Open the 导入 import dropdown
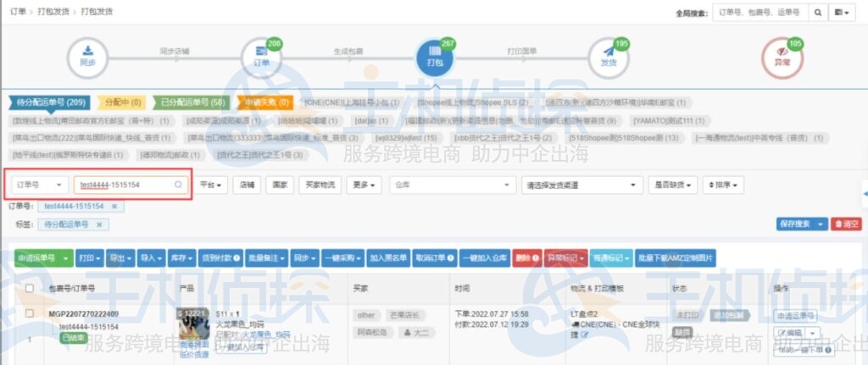 151,257
